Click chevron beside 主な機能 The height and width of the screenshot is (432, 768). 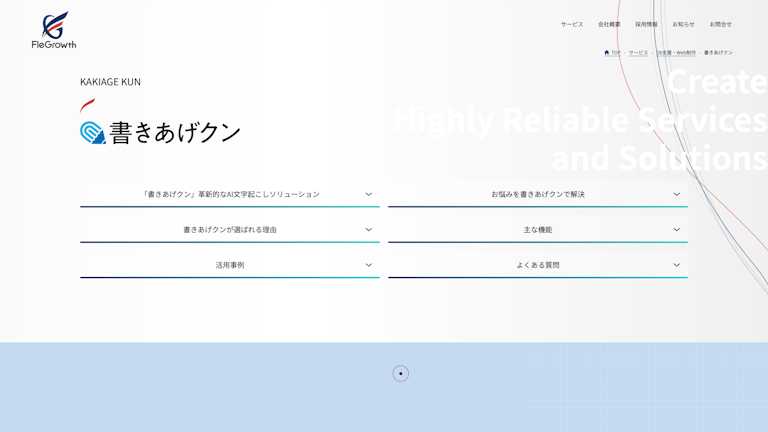(x=676, y=229)
